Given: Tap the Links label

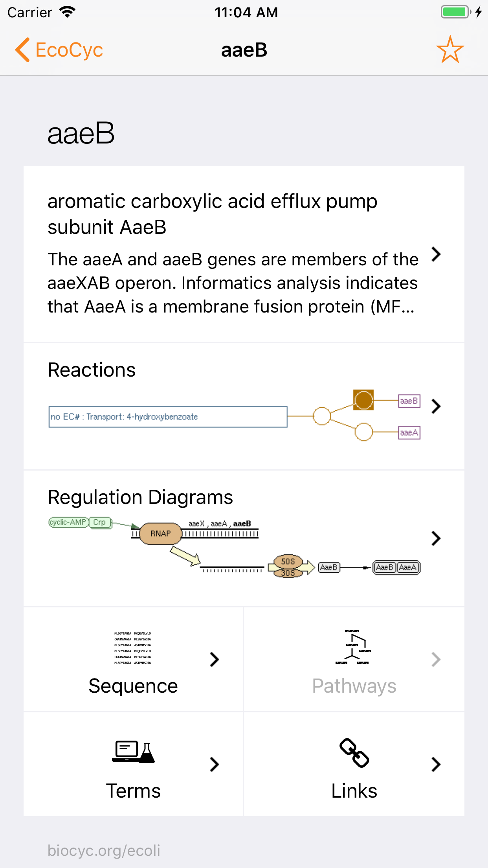Looking at the screenshot, I should pyautogui.click(x=354, y=791).
